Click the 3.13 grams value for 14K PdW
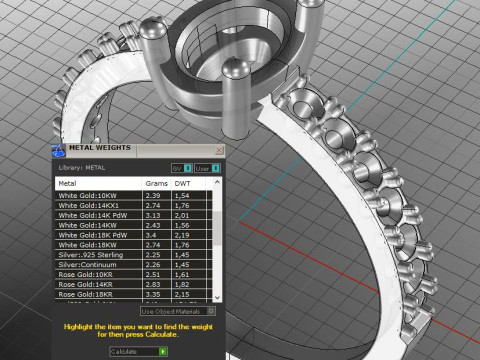Image resolution: width=480 pixels, height=360 pixels. pos(153,215)
